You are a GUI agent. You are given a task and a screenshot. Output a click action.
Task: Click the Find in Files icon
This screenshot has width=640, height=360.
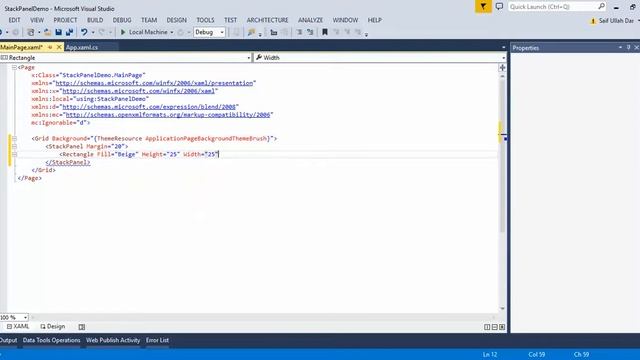pyautogui.click(x=251, y=32)
